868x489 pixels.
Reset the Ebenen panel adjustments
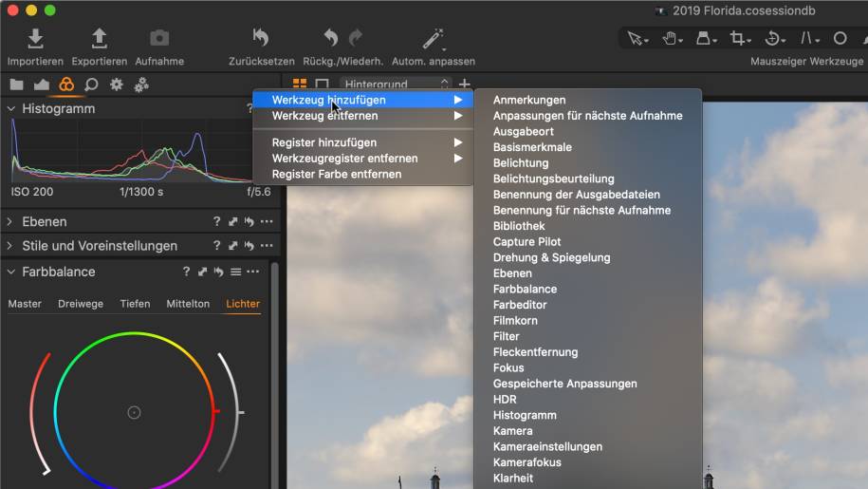point(249,221)
